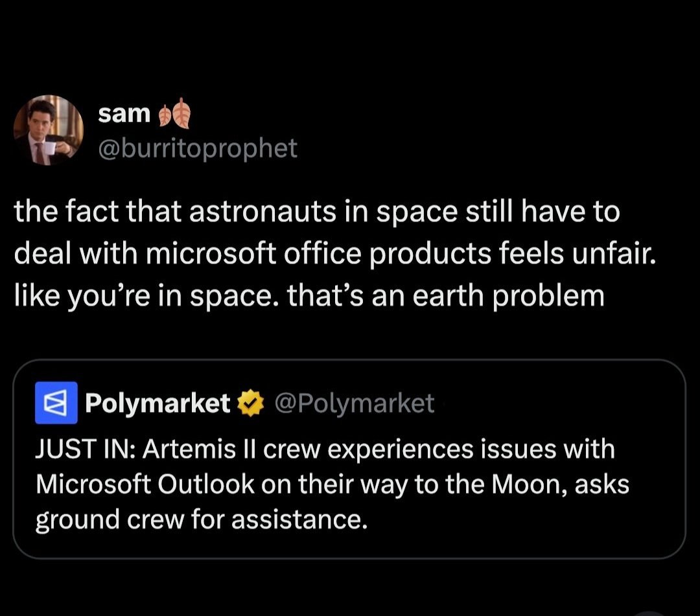The image size is (700, 616).
Task: Click the bold "Polymarket" account name
Action: click(x=157, y=404)
